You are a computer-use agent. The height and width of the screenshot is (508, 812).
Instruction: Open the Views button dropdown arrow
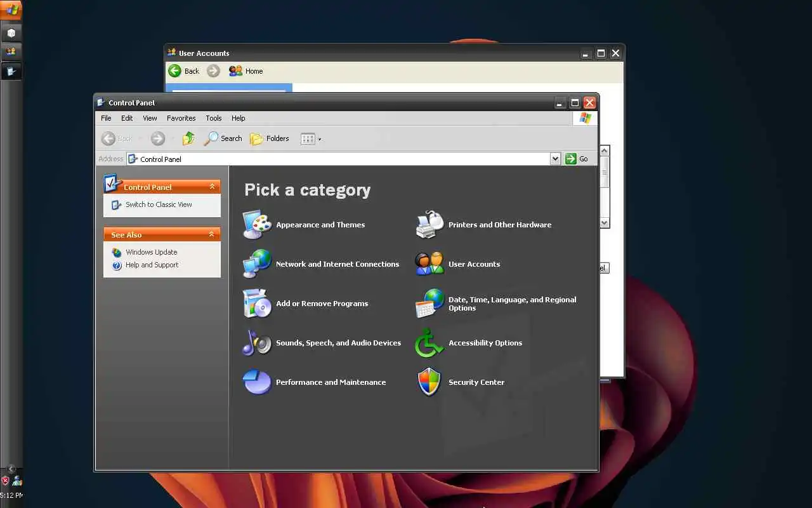pos(320,139)
